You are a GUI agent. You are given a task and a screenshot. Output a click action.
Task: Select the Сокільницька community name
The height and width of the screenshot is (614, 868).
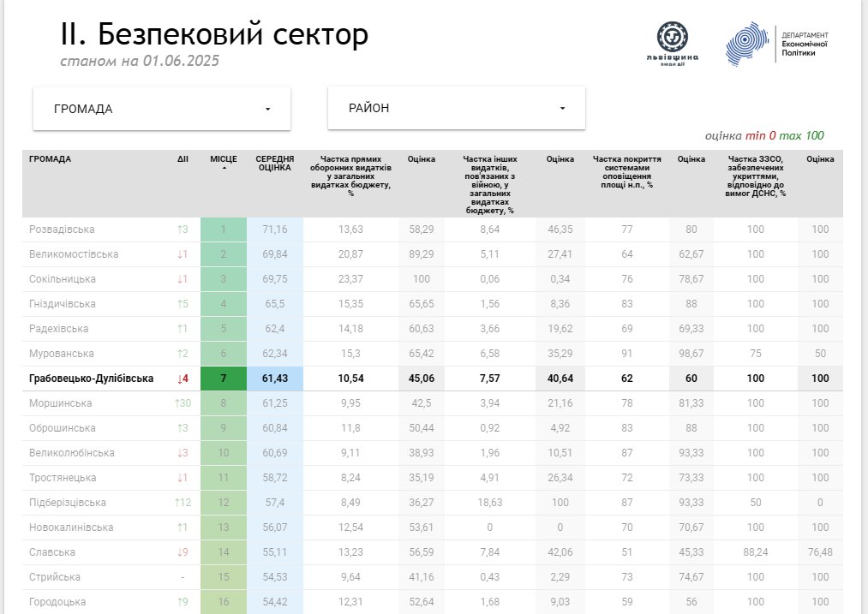63,279
